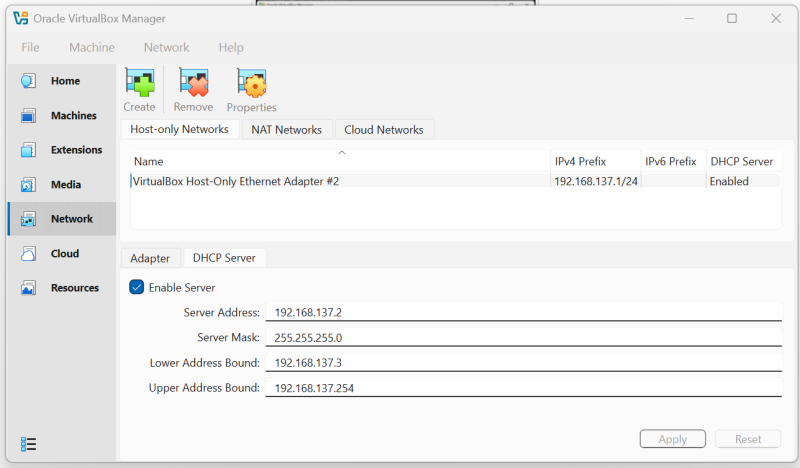Open the Network menu
The height and width of the screenshot is (468, 800).
[166, 47]
